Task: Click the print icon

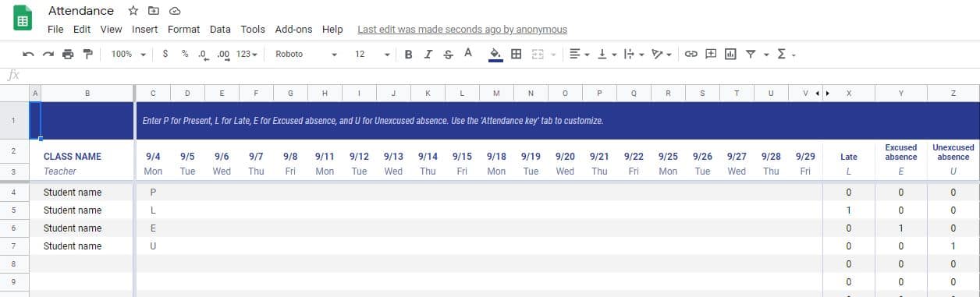Action: pyautogui.click(x=68, y=54)
